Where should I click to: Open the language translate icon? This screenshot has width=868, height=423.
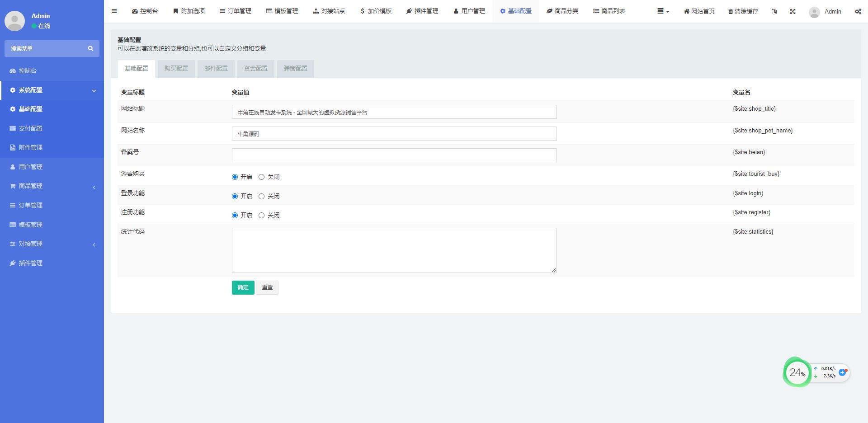click(774, 11)
